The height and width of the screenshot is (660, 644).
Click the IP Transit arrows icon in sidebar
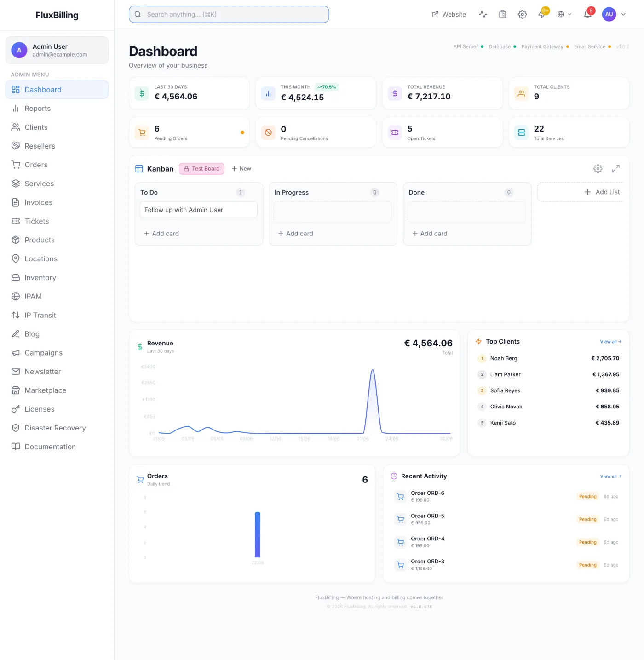(16, 315)
